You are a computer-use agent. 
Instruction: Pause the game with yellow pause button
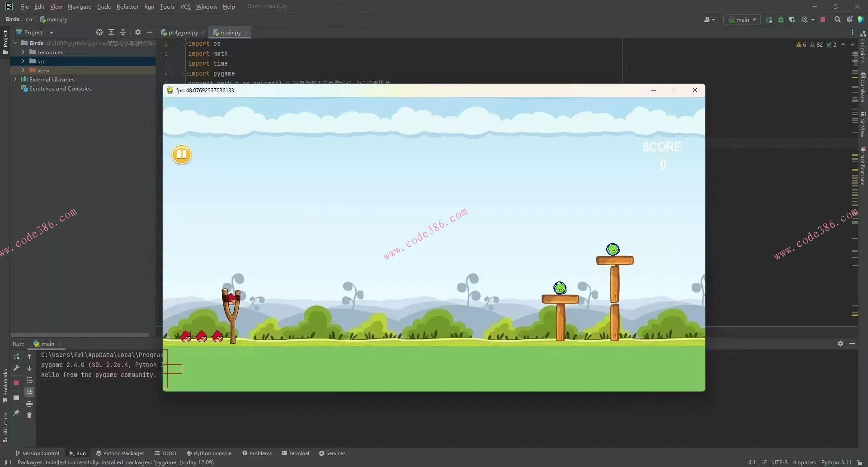tap(182, 155)
